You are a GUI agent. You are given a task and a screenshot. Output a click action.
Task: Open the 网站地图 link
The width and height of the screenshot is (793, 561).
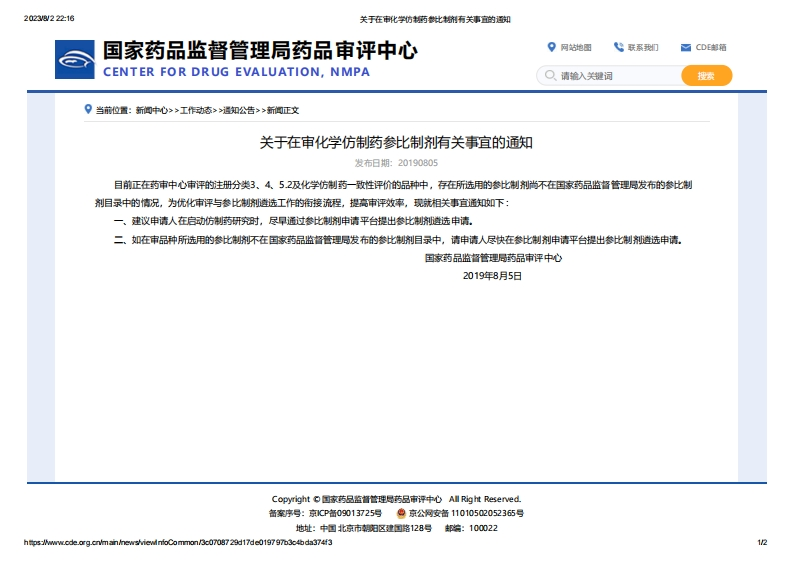[x=576, y=47]
